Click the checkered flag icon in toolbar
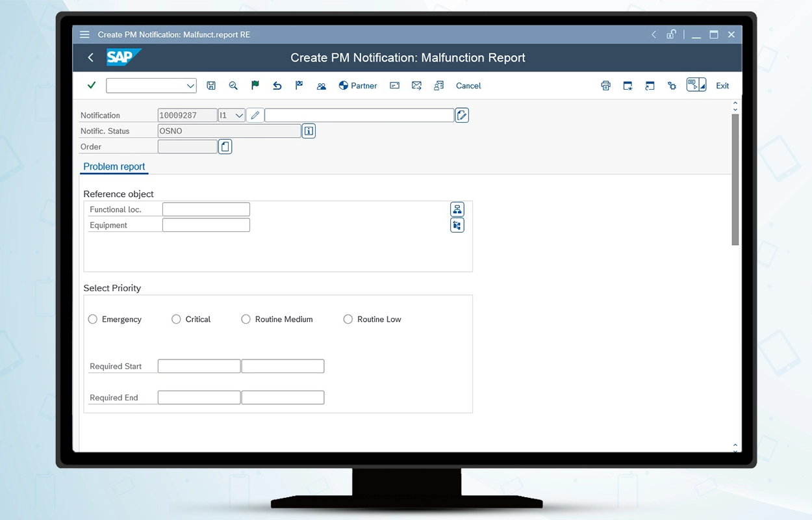 (299, 85)
